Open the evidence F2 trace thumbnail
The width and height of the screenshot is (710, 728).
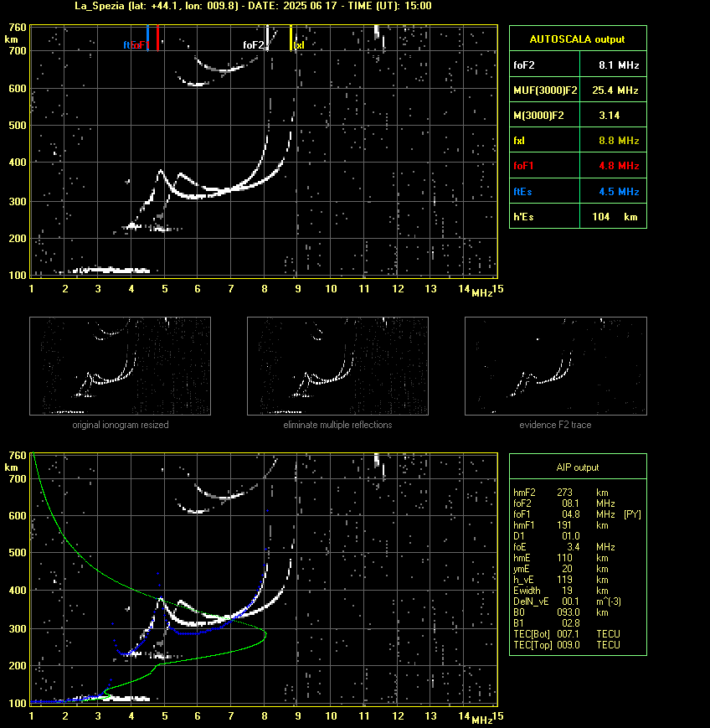click(x=556, y=366)
